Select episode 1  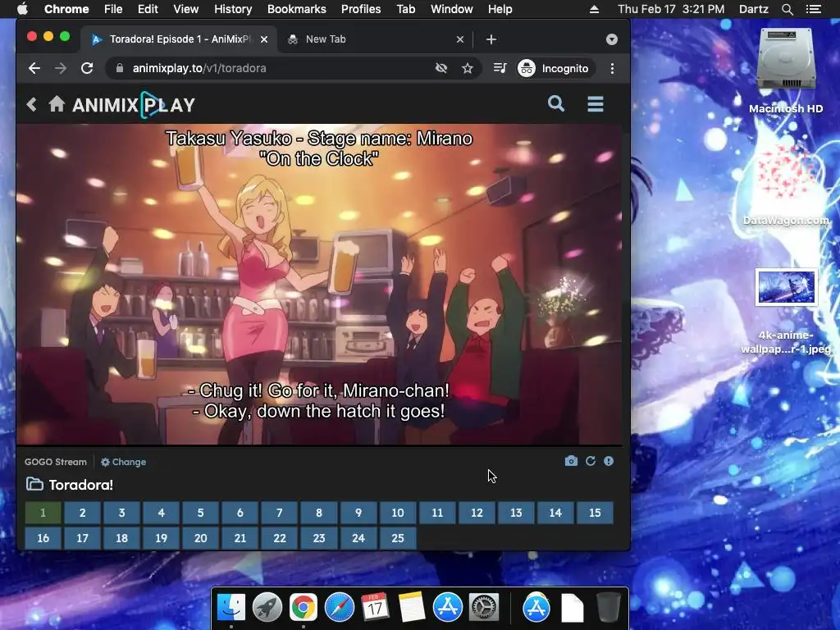pos(43,513)
